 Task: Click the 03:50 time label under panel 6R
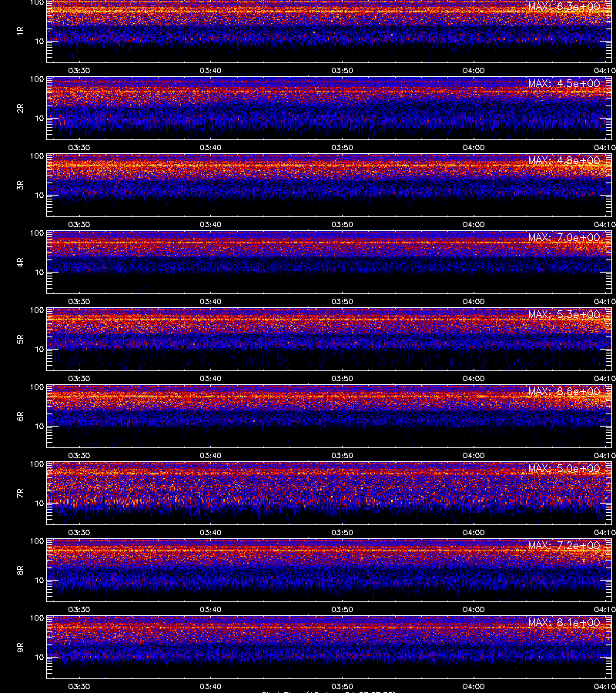[342, 455]
